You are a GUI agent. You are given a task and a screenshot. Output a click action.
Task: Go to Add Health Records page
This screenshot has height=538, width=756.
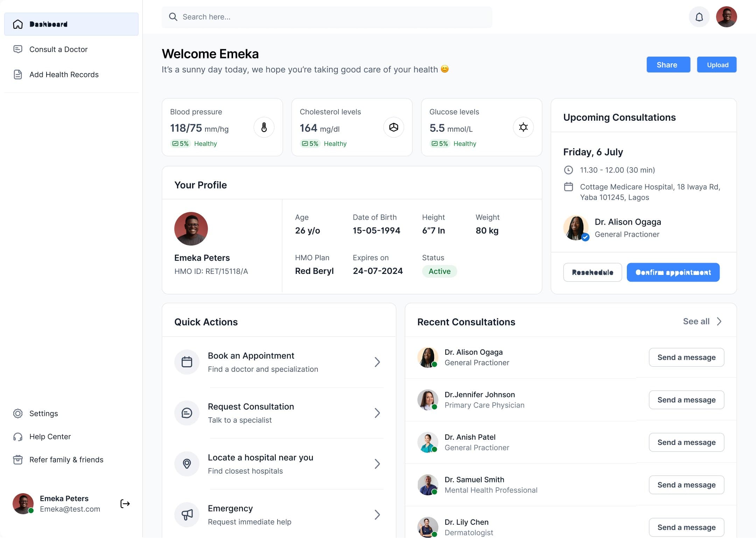click(x=64, y=75)
